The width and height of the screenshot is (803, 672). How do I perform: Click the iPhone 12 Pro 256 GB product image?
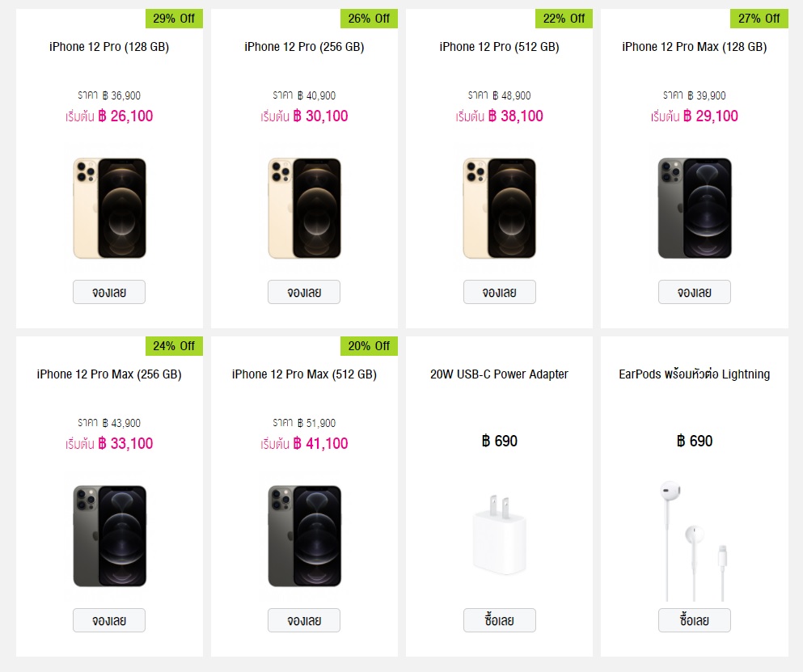pos(305,208)
